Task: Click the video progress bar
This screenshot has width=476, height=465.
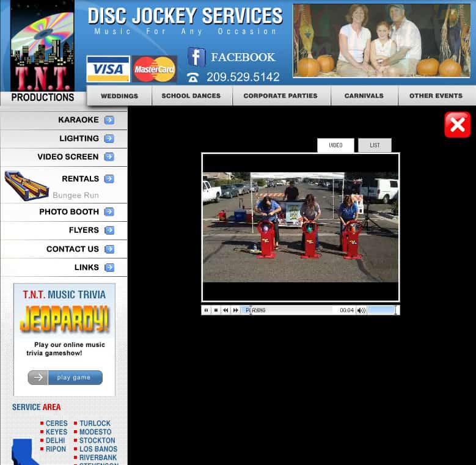Action: click(287, 310)
